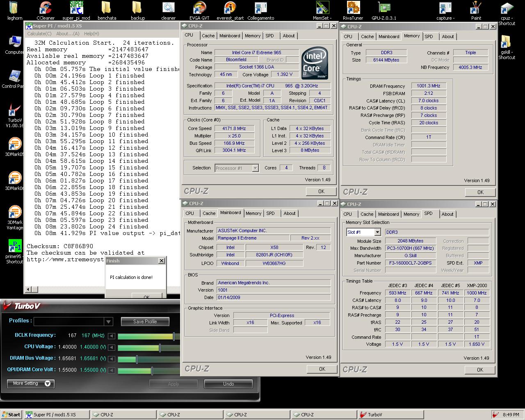
Task: Open the benchata folder icon
Action: pyautogui.click(x=107, y=10)
